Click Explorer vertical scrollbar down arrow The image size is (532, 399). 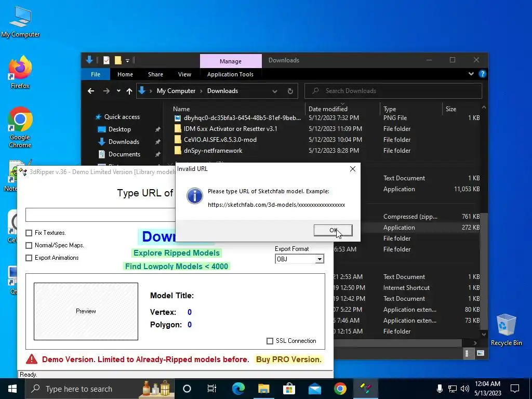484,334
